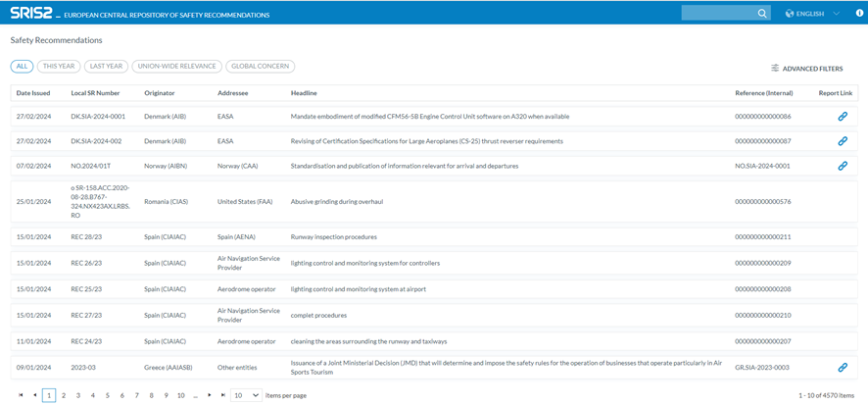Toggle the THIS YEAR filter

[x=58, y=67]
